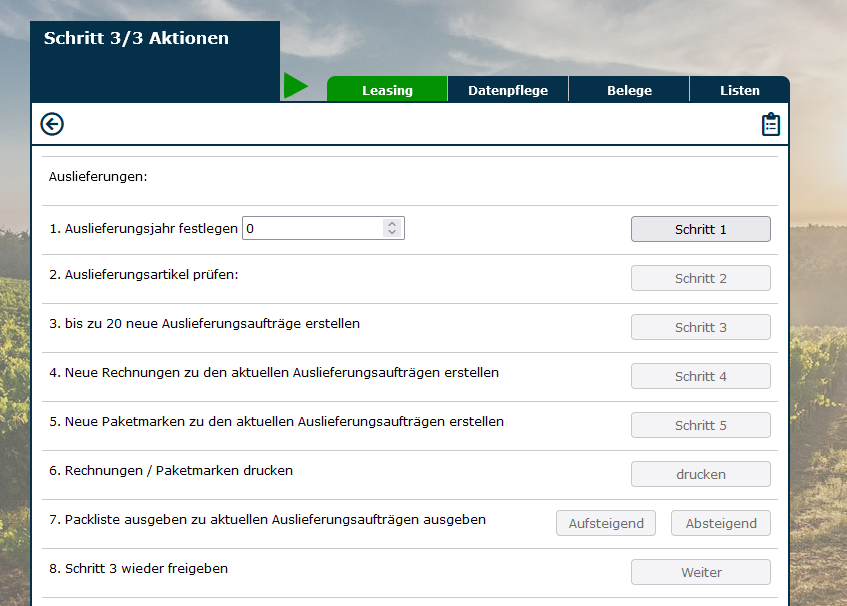Open the clipboard checklist icon

click(770, 124)
